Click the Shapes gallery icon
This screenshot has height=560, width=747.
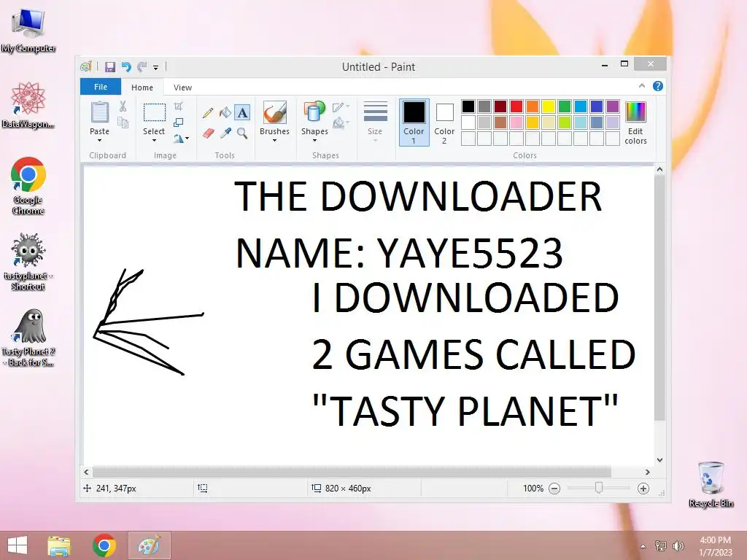click(x=314, y=112)
